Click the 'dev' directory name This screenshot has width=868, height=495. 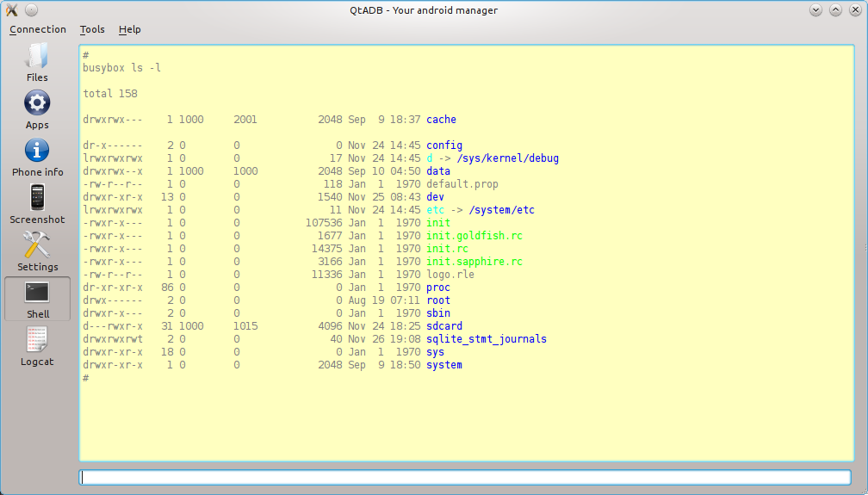pyautogui.click(x=435, y=197)
